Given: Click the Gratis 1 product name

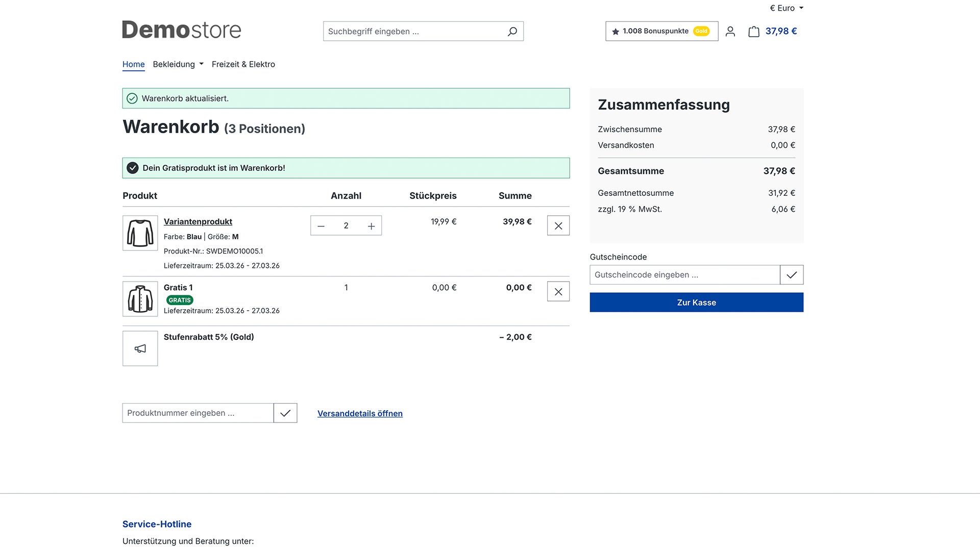Looking at the screenshot, I should [x=178, y=287].
